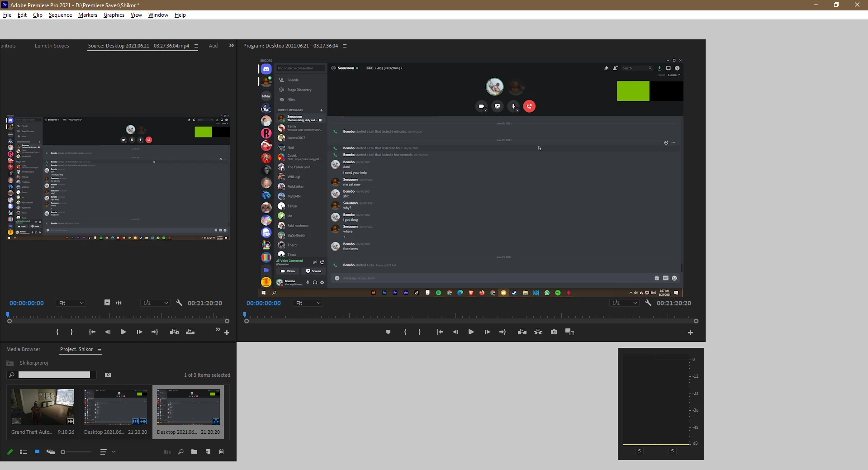The height and width of the screenshot is (470, 868).
Task: Mark Out point in Program monitor
Action: (x=419, y=332)
